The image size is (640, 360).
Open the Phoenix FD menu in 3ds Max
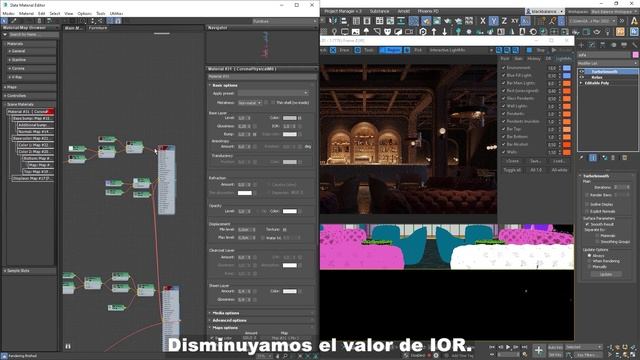[x=428, y=11]
